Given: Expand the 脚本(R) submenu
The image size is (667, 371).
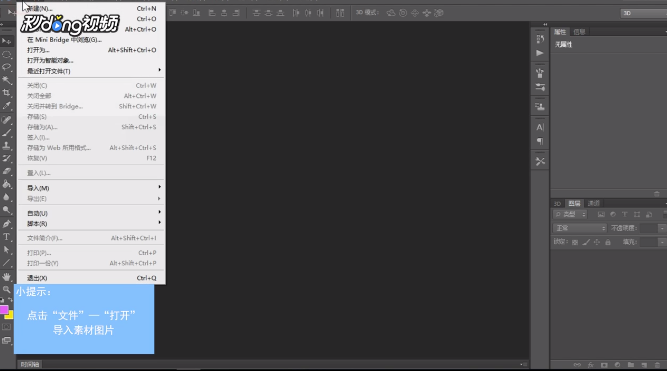Looking at the screenshot, I should (x=91, y=224).
